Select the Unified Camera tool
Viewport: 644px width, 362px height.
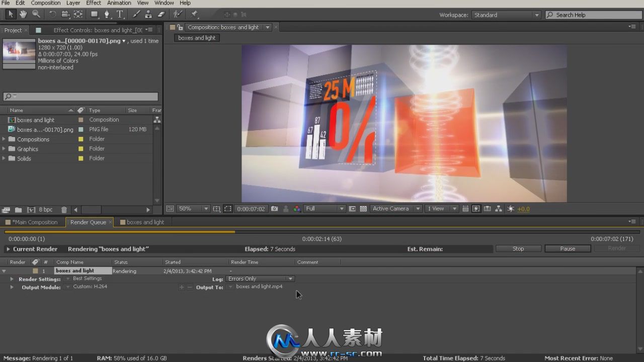(65, 15)
